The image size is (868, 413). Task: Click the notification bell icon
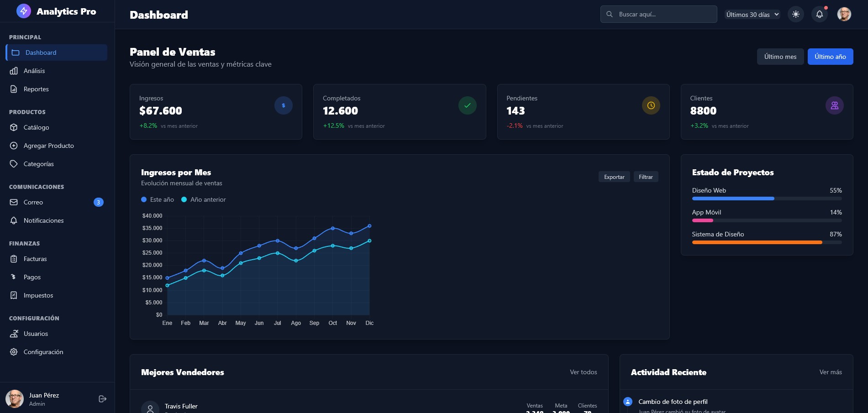pos(820,14)
